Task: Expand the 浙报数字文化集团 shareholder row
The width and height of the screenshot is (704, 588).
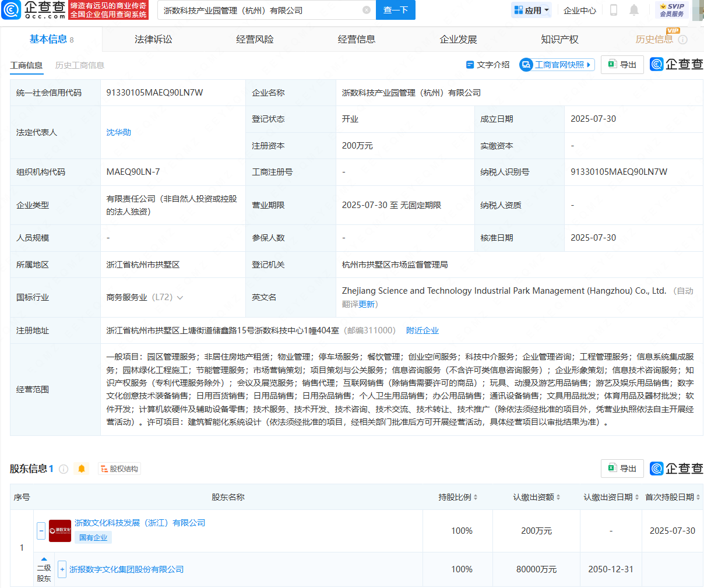Action: (x=62, y=569)
